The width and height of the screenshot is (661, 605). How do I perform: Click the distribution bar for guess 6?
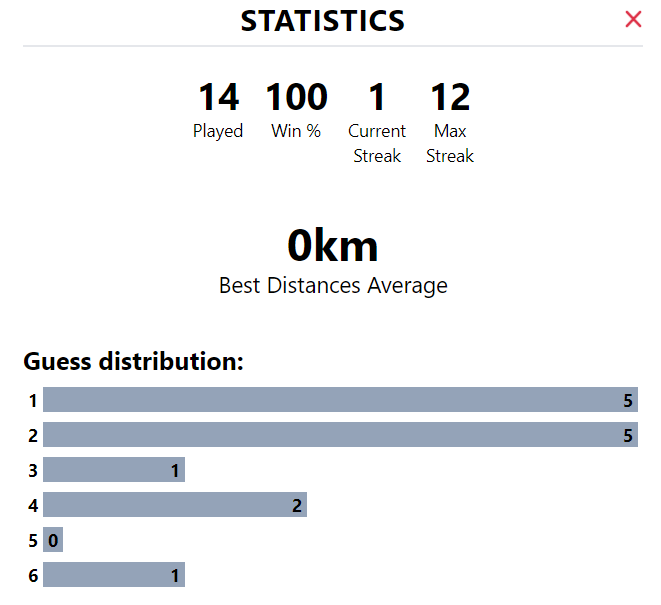[x=114, y=575]
